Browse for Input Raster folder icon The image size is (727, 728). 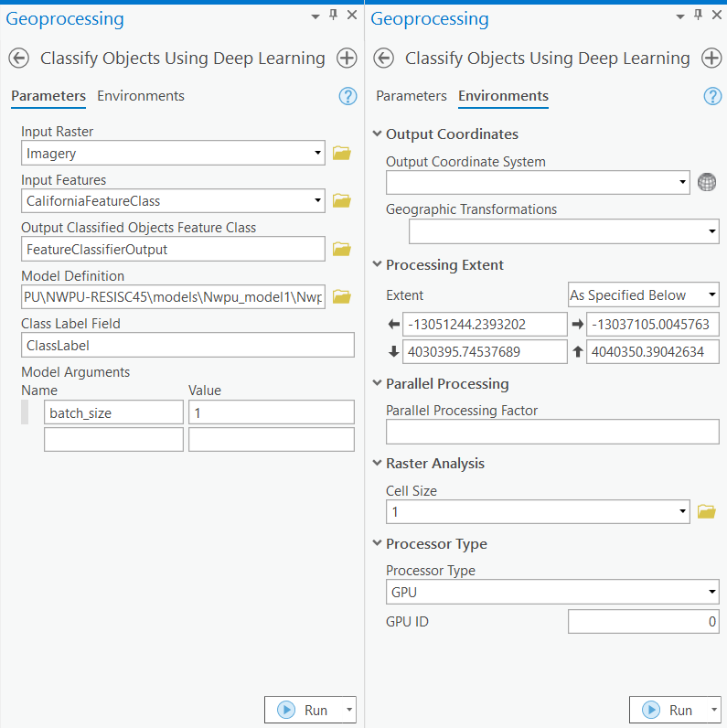(x=341, y=153)
